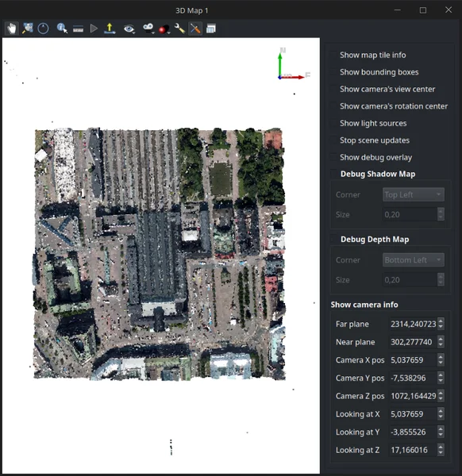Activate the measurement line ruler tool

(78, 29)
